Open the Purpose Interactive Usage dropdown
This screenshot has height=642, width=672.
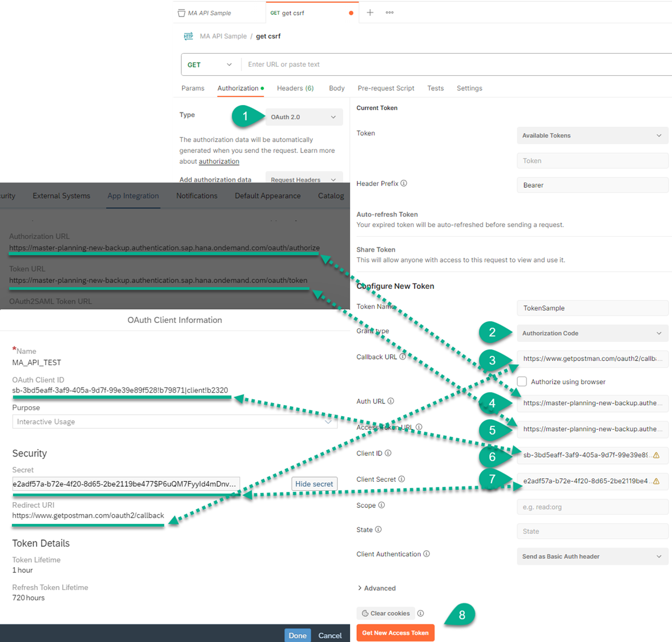point(175,421)
